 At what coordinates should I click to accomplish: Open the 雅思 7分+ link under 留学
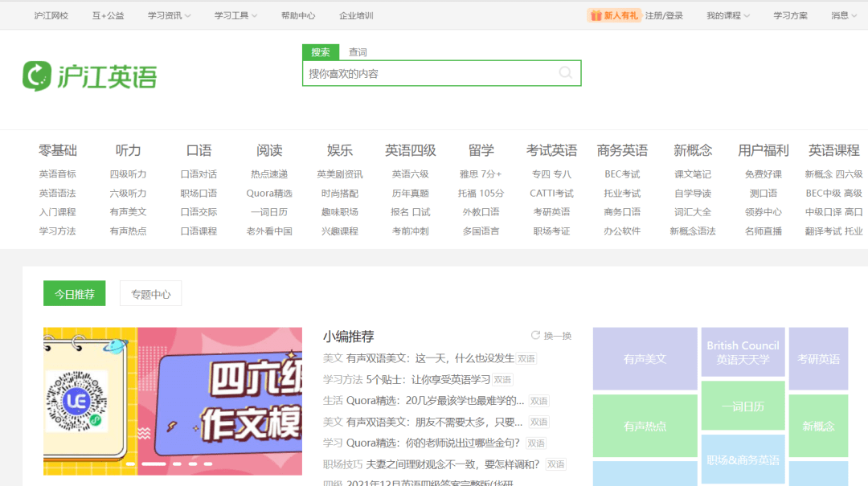(481, 173)
